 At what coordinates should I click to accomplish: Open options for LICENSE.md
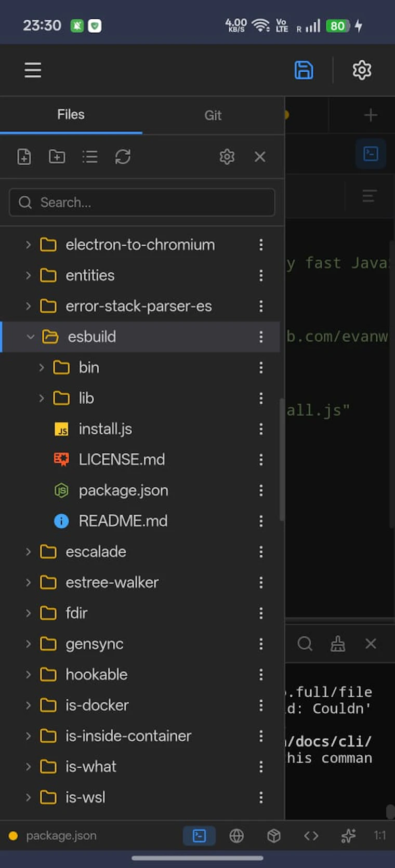click(x=261, y=460)
